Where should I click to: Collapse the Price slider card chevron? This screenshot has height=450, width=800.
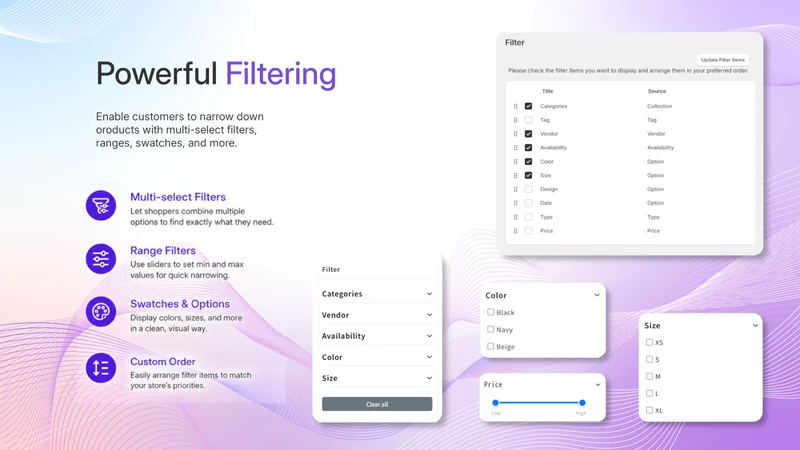597,385
